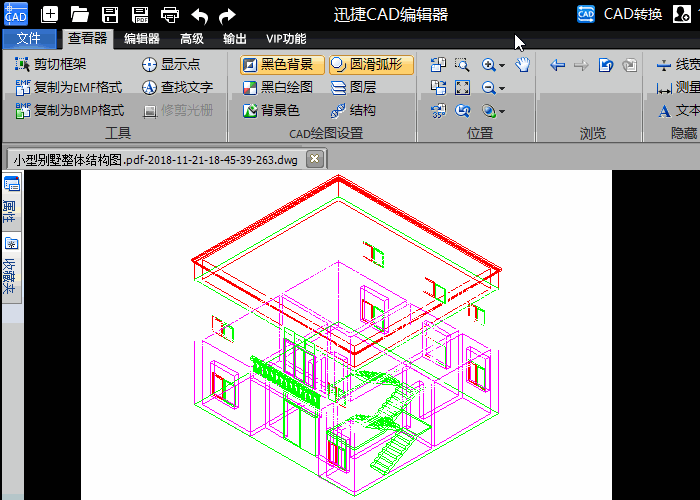
Task: Open the 图层 layers dialog
Action: pos(354,88)
